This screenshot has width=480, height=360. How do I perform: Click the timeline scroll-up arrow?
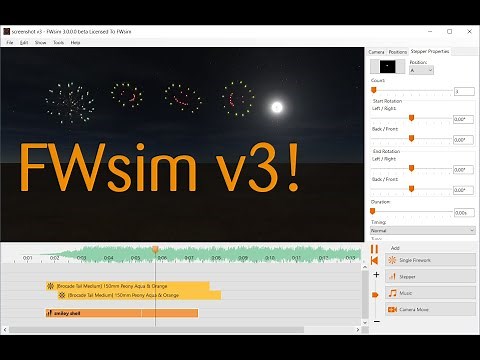[x=365, y=267]
